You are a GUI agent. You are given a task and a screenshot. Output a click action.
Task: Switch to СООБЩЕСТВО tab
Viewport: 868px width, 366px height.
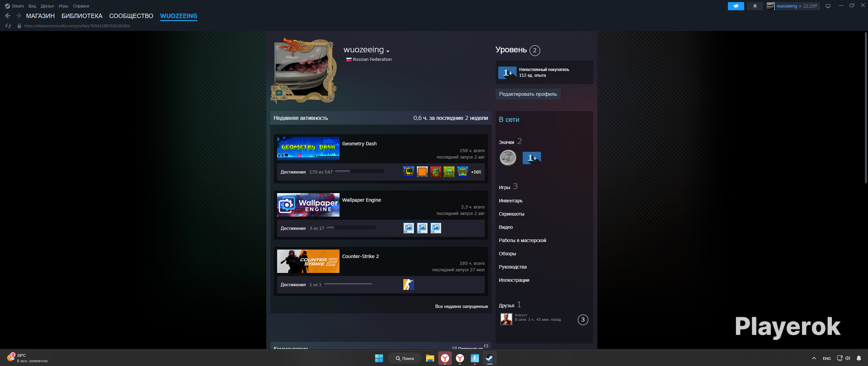coord(131,16)
